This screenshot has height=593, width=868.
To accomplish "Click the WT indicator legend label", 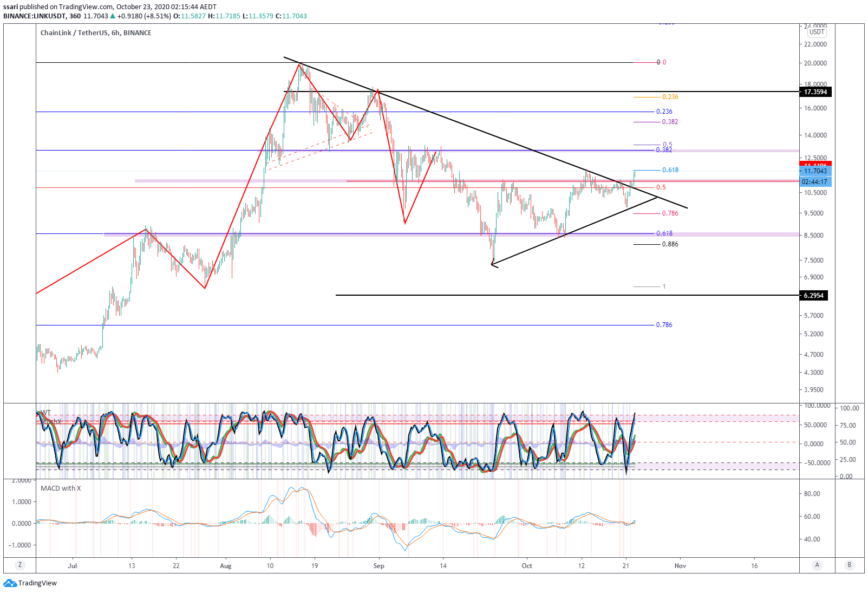I will coord(46,413).
